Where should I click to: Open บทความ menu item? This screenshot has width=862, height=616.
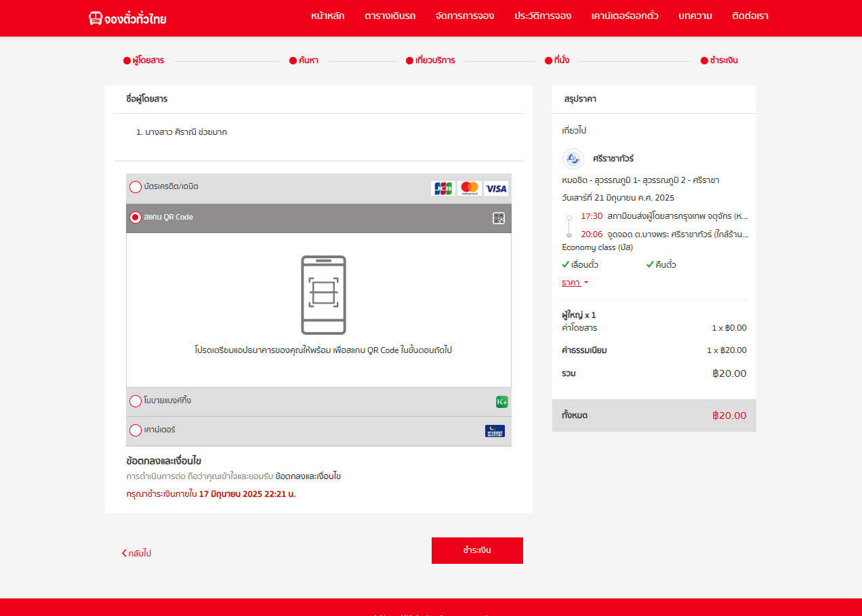(x=695, y=16)
